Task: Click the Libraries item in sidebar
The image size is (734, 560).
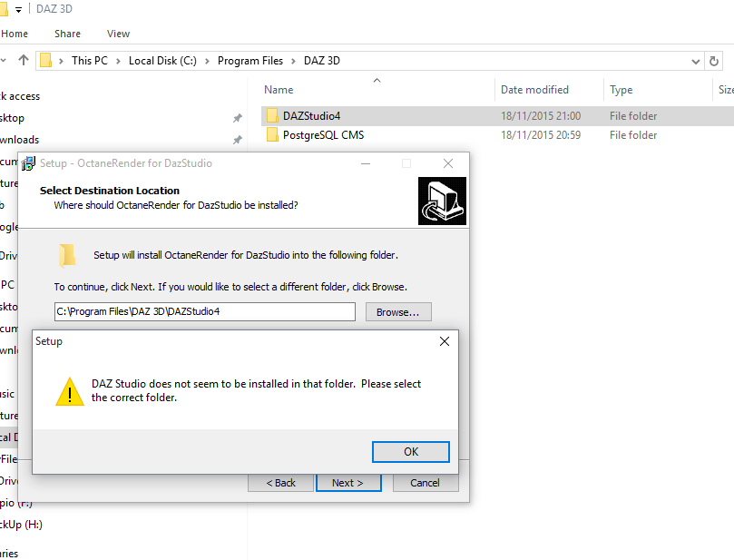Action: (9, 554)
